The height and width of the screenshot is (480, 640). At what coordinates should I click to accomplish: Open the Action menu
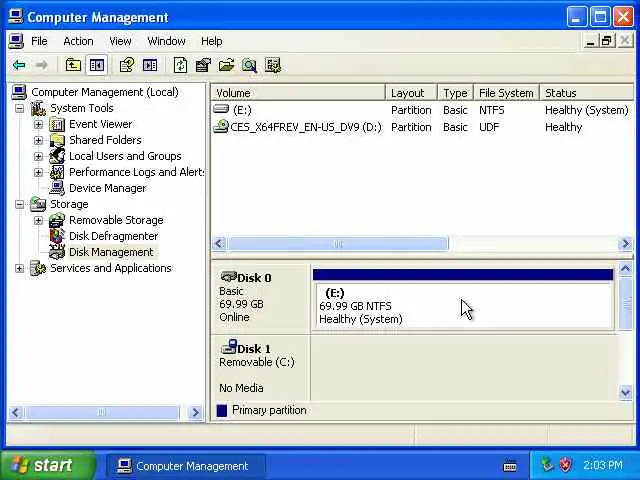point(78,41)
